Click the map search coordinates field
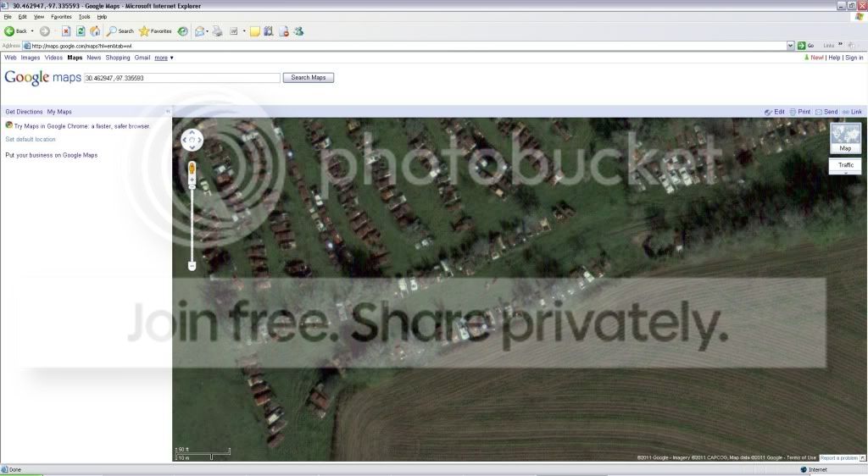This screenshot has height=476, width=868. point(182,78)
